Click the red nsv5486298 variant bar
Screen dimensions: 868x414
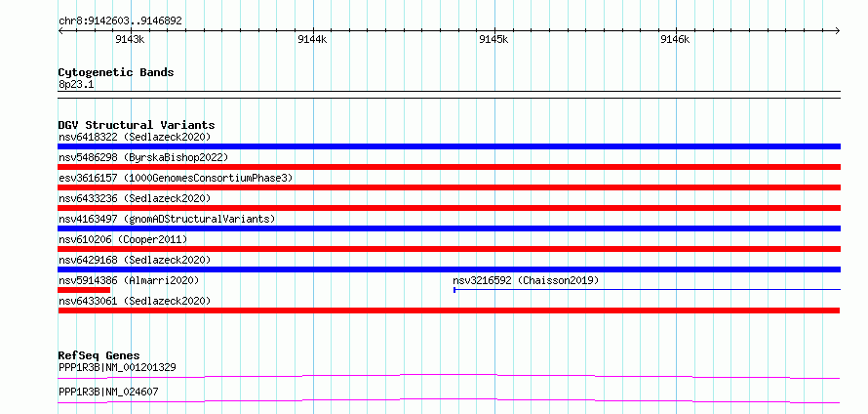[450, 167]
